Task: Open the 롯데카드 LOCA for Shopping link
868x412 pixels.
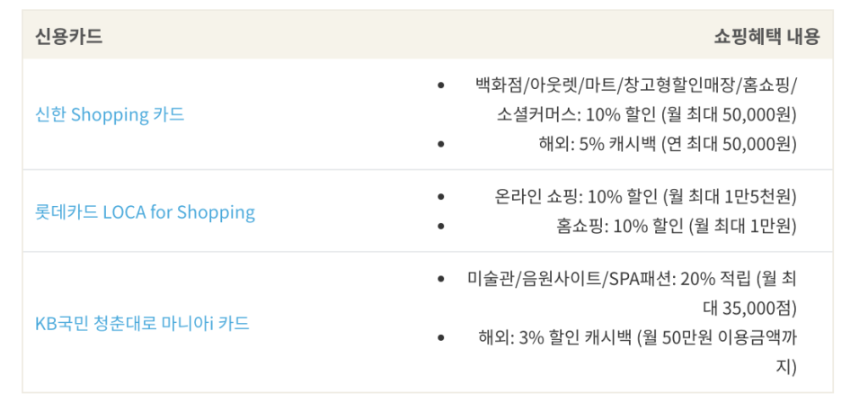Action: click(x=145, y=212)
